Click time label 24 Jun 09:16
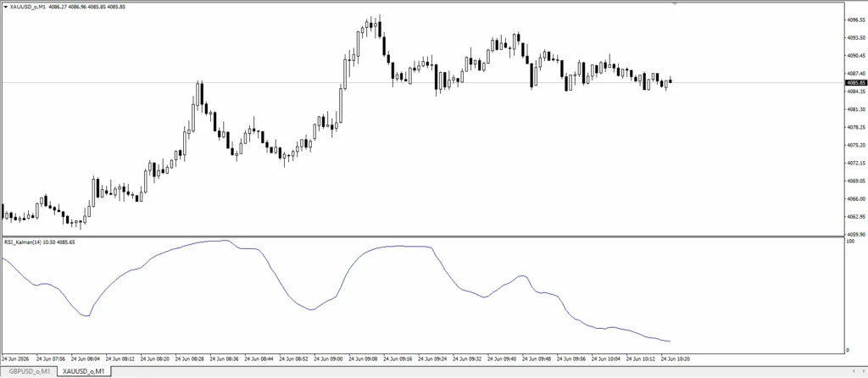Viewport: 868px width, 378px height. [398, 359]
